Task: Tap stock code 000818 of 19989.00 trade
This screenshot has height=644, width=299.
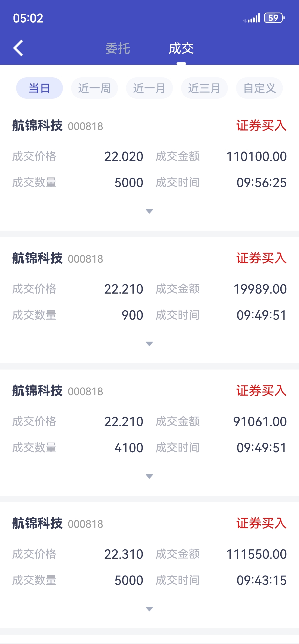Action: 85,259
